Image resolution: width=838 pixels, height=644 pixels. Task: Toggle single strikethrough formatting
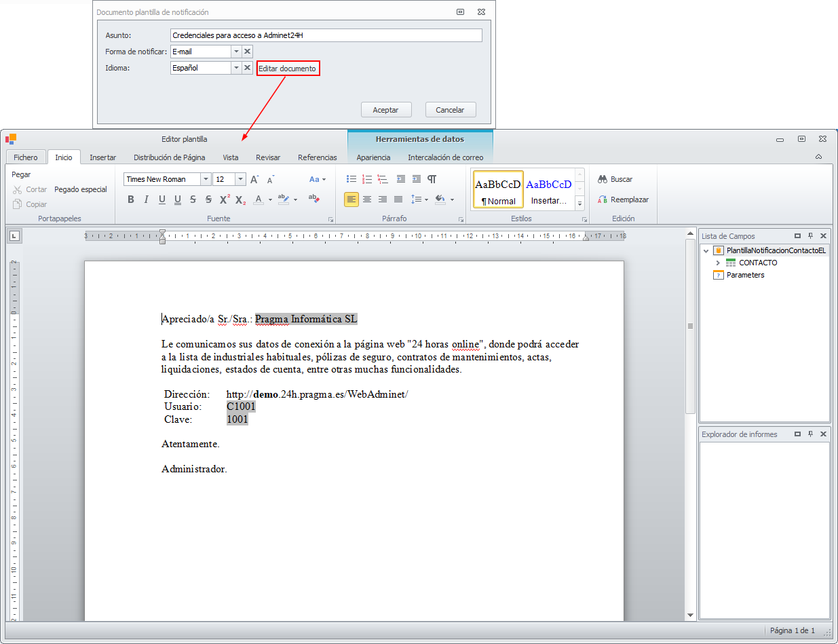(x=193, y=200)
